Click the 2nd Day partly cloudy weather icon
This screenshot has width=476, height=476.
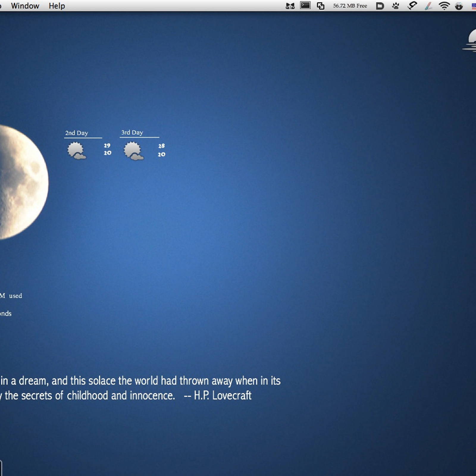(76, 151)
